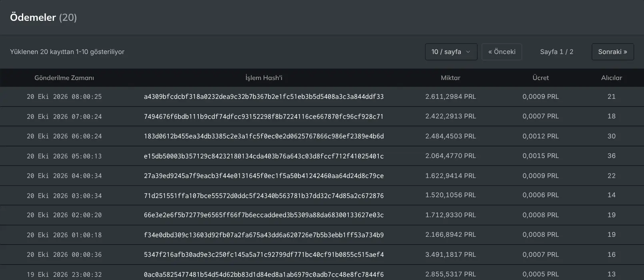Open transaction hash starting with f34e0dbd309c
This screenshot has height=280, width=644.
pos(264,235)
